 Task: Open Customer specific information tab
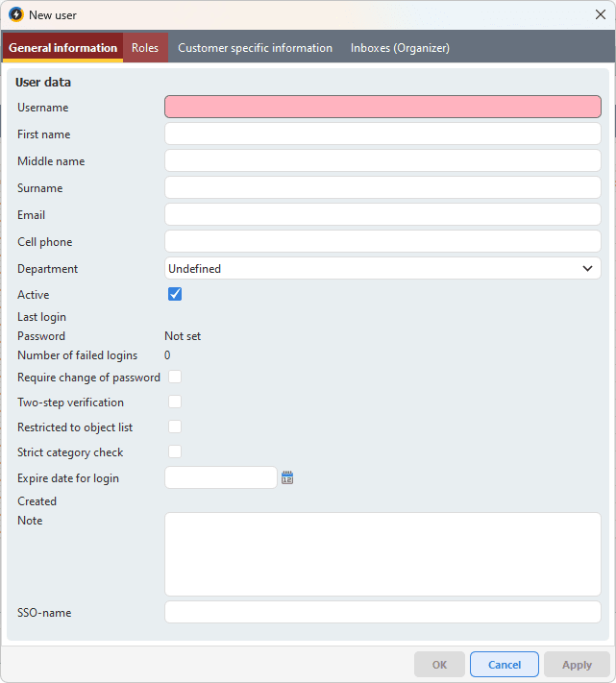255,48
